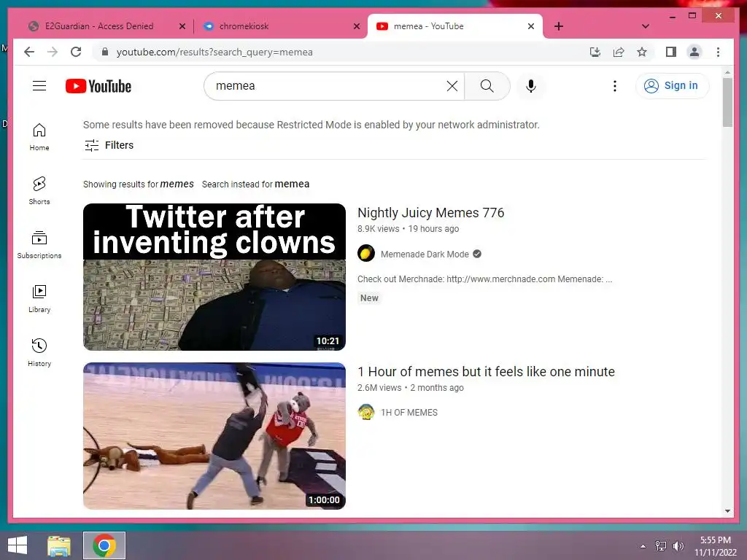This screenshot has width=747, height=560.
Task: Open 1 Hour of memes video title
Action: point(486,372)
